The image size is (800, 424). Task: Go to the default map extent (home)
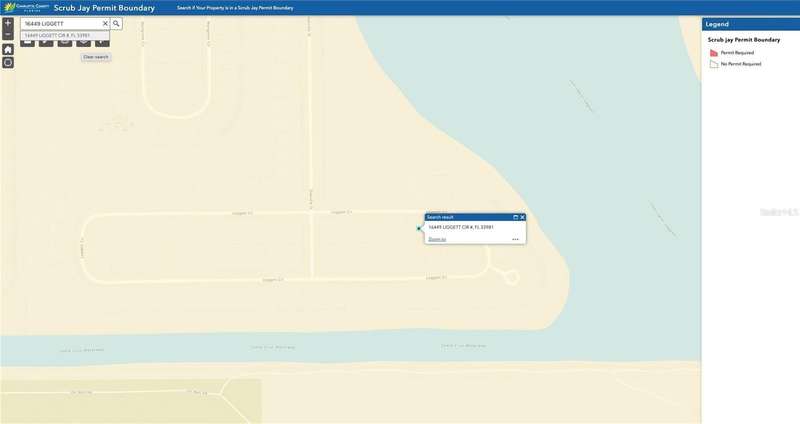[8, 48]
